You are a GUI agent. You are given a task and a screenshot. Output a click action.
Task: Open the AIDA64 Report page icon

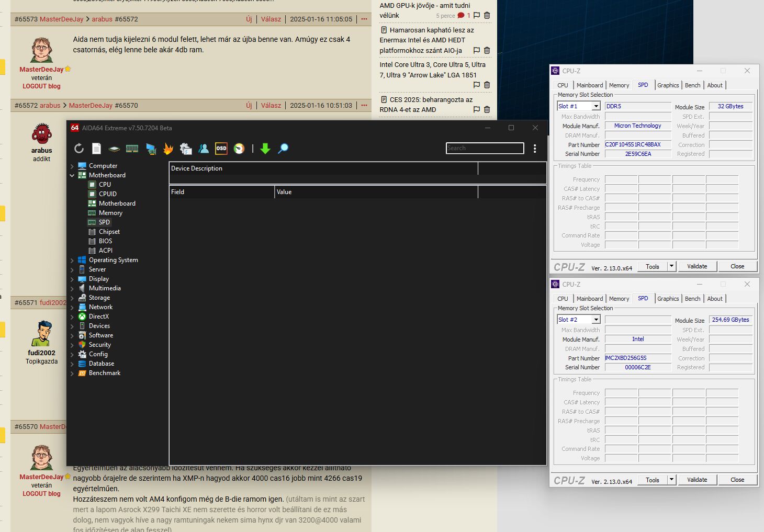96,149
